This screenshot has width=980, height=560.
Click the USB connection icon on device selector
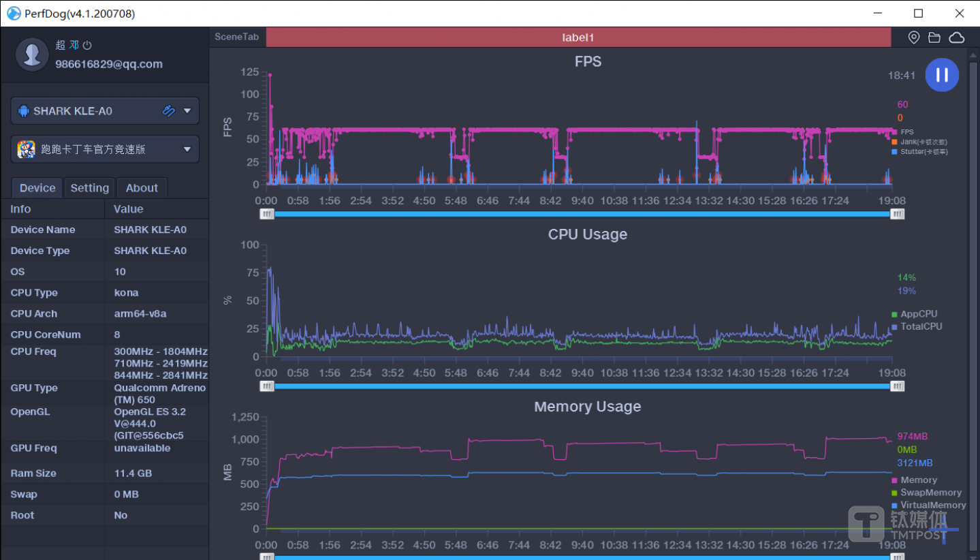pos(168,111)
